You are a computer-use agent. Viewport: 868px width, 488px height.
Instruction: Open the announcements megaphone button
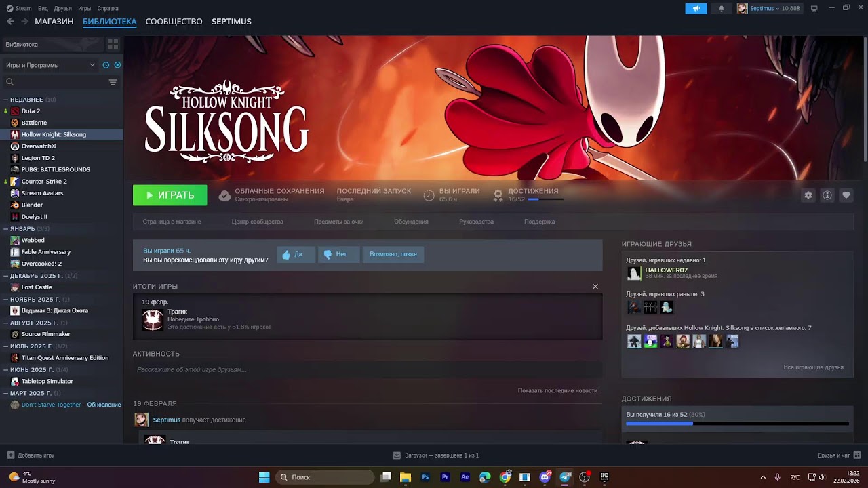(x=696, y=8)
